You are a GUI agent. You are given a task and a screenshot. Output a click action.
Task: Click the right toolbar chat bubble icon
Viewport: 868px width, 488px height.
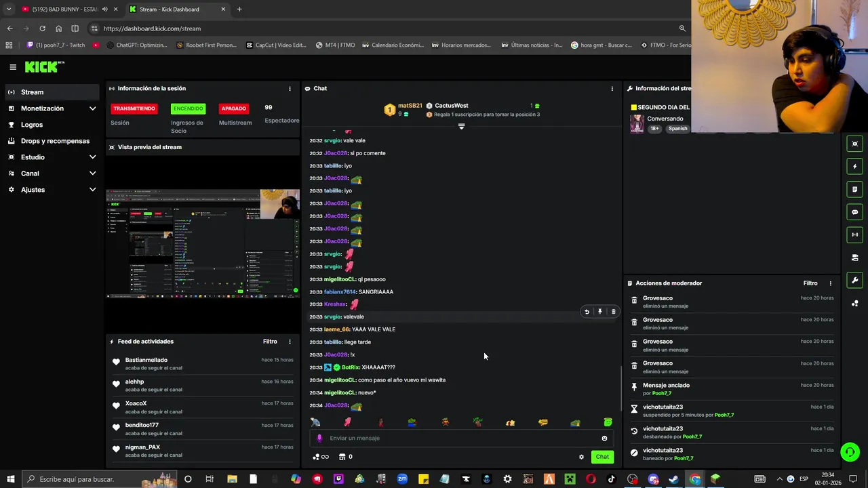point(854,212)
